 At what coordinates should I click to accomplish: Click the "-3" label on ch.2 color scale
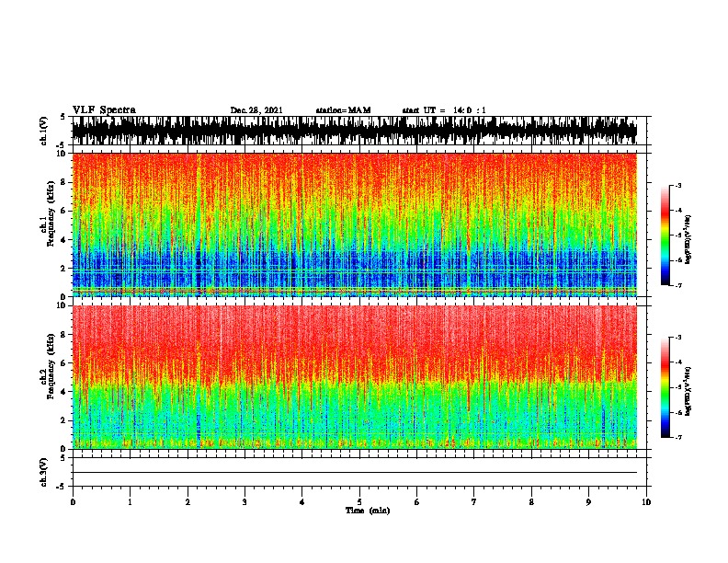point(678,338)
